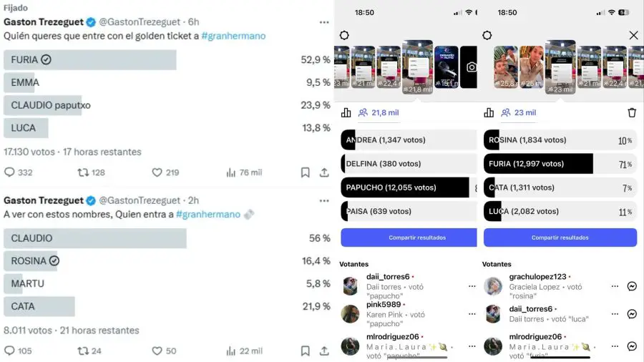The width and height of the screenshot is (644, 362).
Task: Open the story thumbnail showing 25,8 mil views
Action: 506,67
